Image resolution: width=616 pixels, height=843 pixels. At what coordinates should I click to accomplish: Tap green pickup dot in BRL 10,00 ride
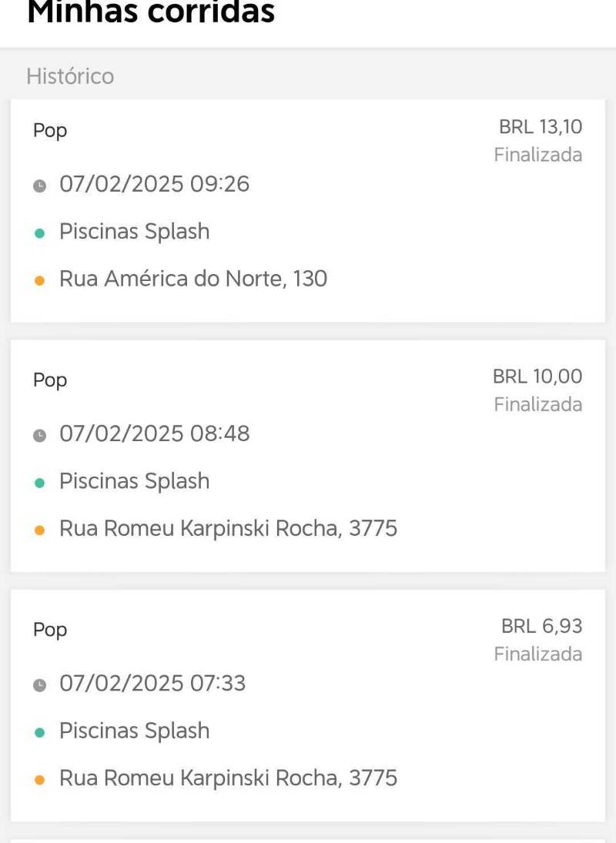coord(39,483)
